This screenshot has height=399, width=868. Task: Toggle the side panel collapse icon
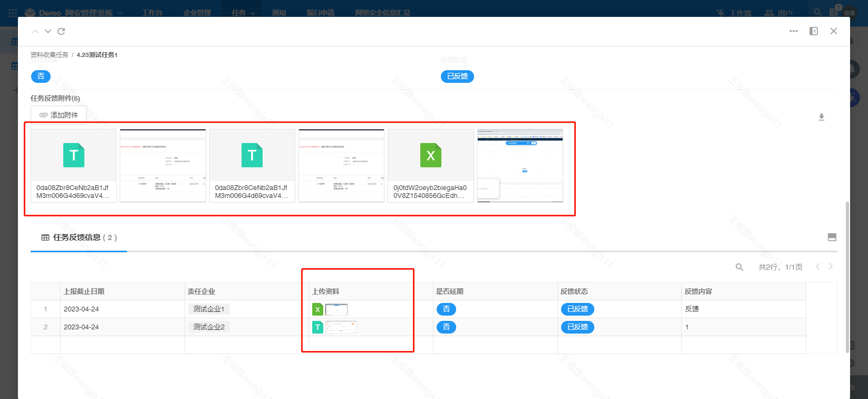(814, 31)
